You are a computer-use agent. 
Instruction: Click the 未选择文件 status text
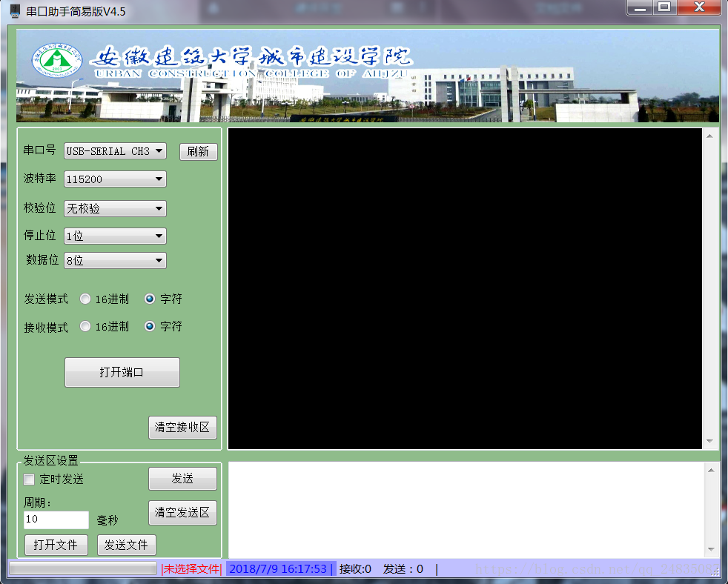pyautogui.click(x=191, y=569)
